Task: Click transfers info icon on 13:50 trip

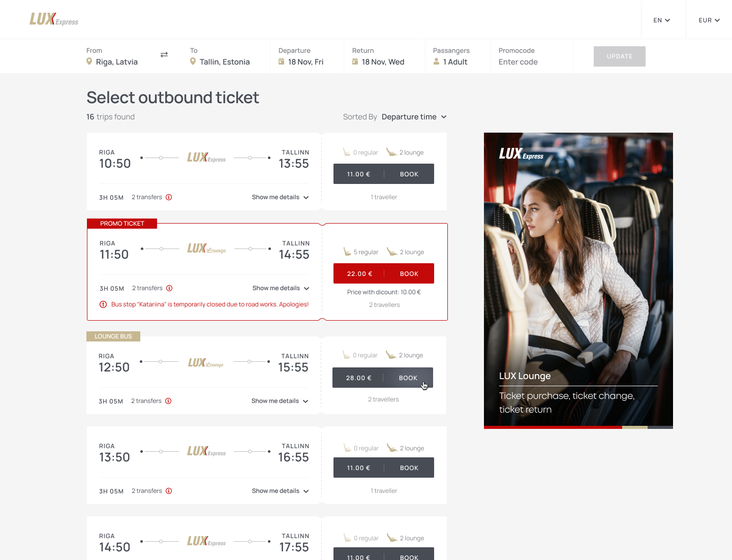Action: [x=169, y=491]
